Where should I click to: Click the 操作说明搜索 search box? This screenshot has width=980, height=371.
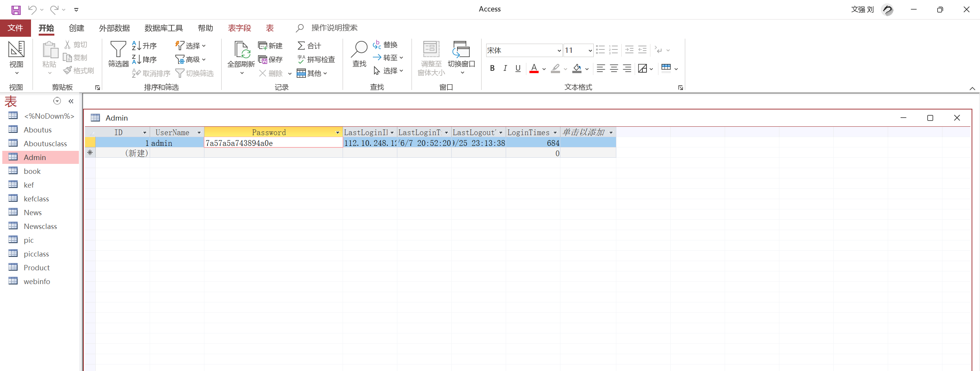[334, 28]
